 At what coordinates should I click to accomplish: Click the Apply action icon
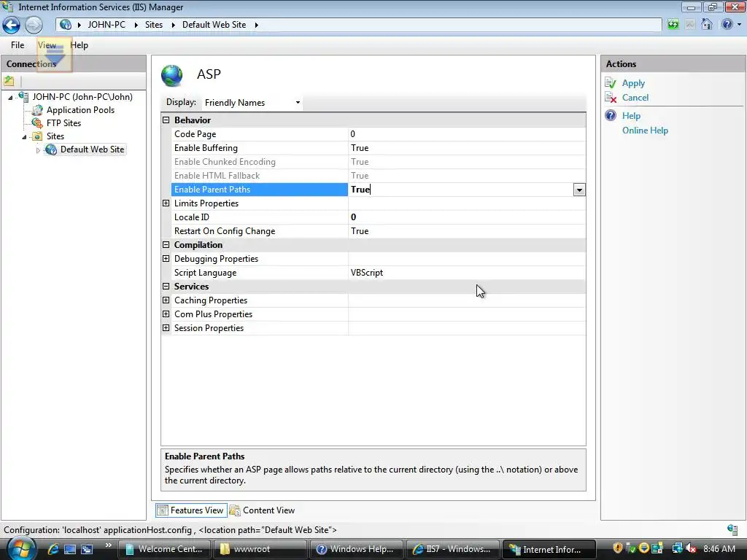[611, 83]
